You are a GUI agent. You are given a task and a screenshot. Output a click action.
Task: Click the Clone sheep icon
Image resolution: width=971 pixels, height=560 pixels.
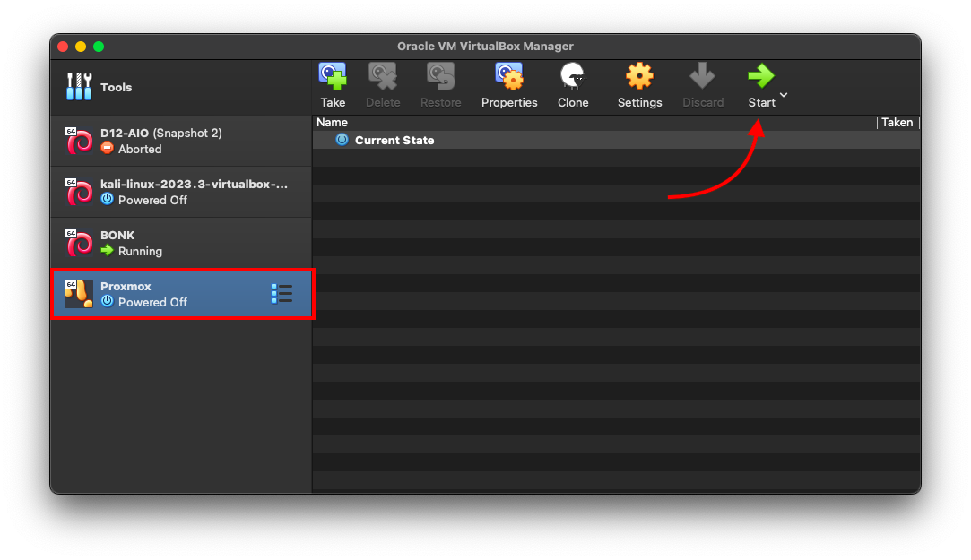(x=573, y=77)
